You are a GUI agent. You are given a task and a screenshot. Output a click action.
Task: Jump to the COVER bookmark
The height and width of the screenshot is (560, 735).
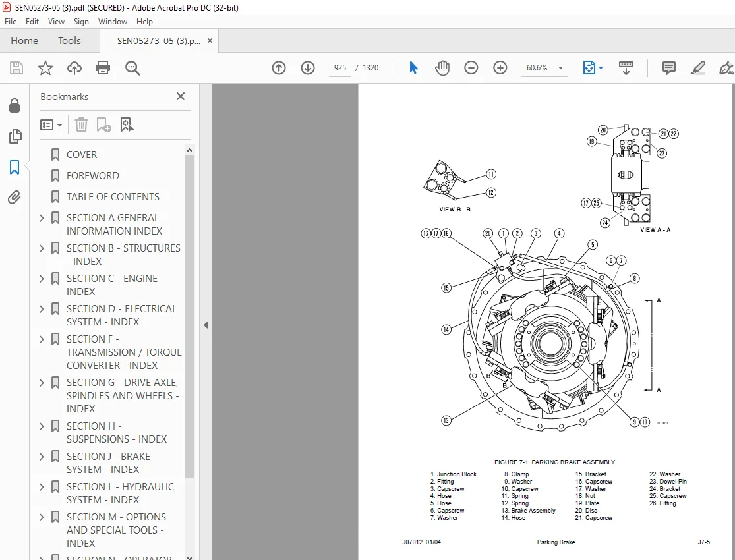pyautogui.click(x=82, y=155)
